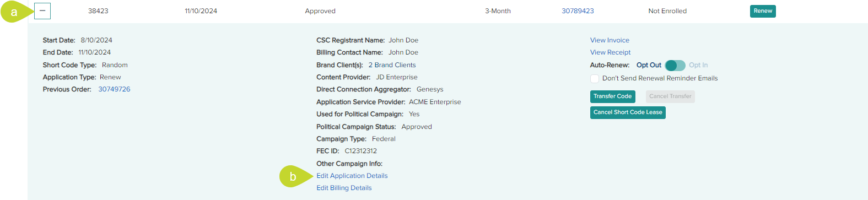This screenshot has width=868, height=200.
Task: Click the Not Enrolled status text
Action: point(667,11)
